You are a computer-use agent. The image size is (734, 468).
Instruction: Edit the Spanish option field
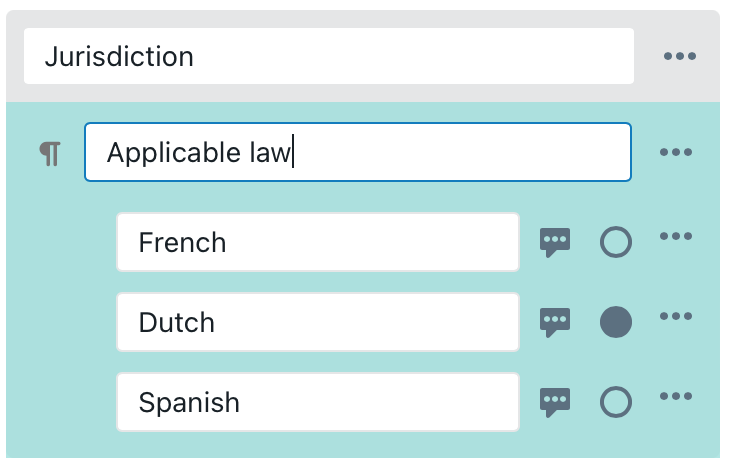coord(318,402)
